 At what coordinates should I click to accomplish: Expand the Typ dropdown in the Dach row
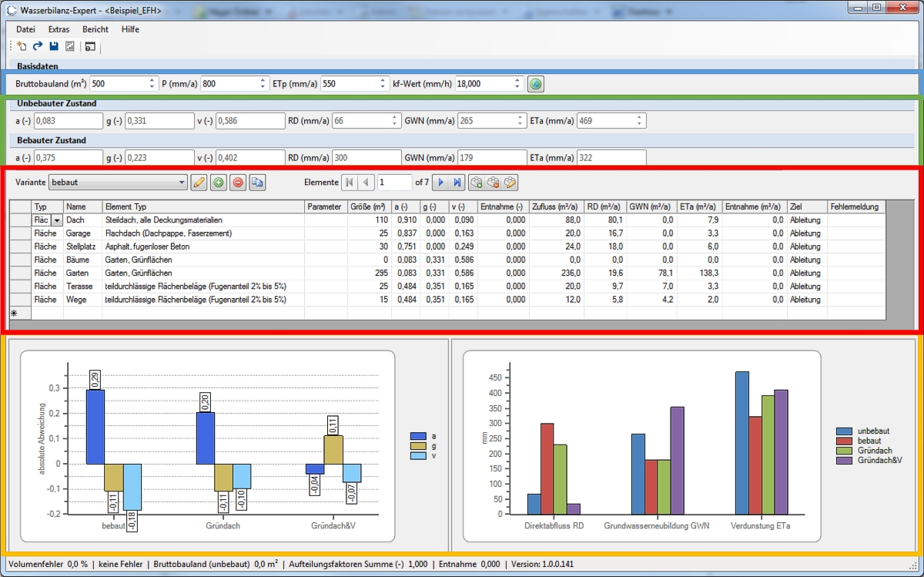coord(56,220)
